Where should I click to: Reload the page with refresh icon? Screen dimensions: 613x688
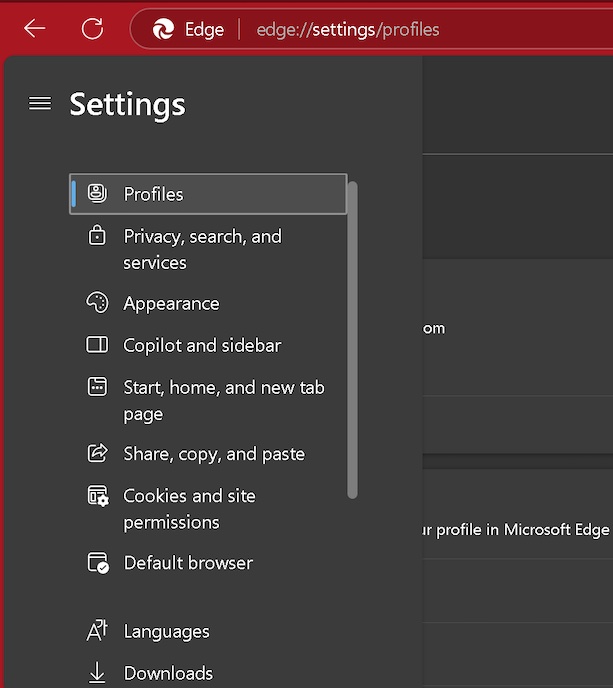pyautogui.click(x=92, y=29)
